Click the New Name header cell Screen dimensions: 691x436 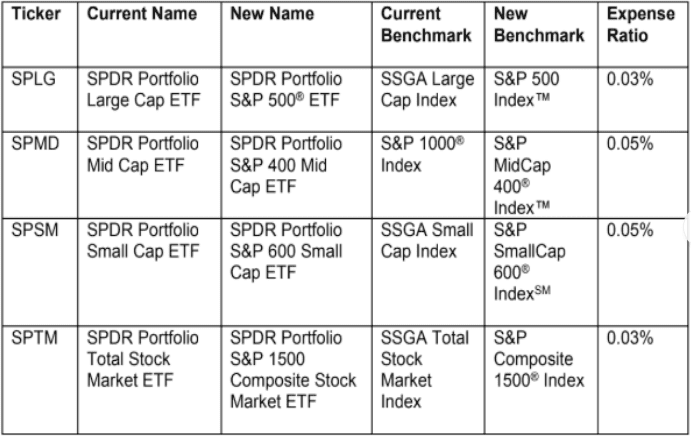297,34
